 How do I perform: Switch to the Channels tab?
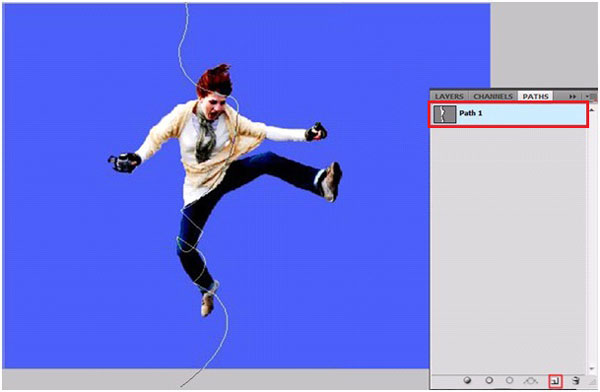(493, 96)
